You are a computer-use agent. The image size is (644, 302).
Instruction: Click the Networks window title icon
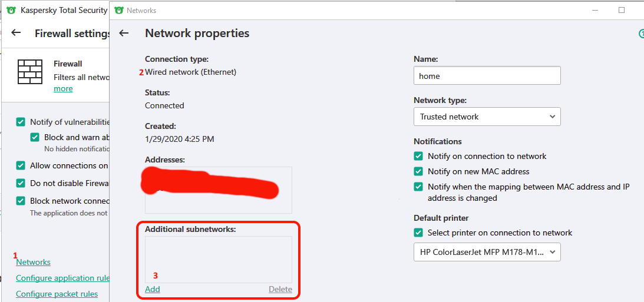pyautogui.click(x=118, y=10)
